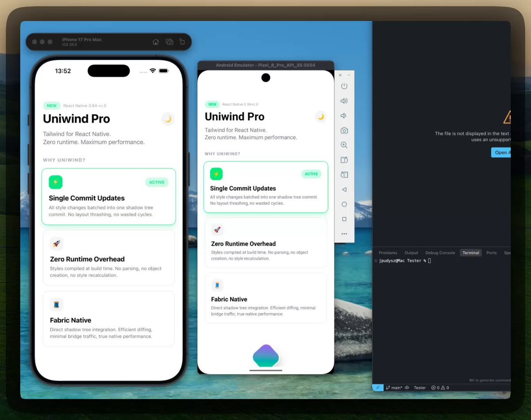The width and height of the screenshot is (531, 420).
Task: Click the emulator back triangle button
Action: point(344,189)
